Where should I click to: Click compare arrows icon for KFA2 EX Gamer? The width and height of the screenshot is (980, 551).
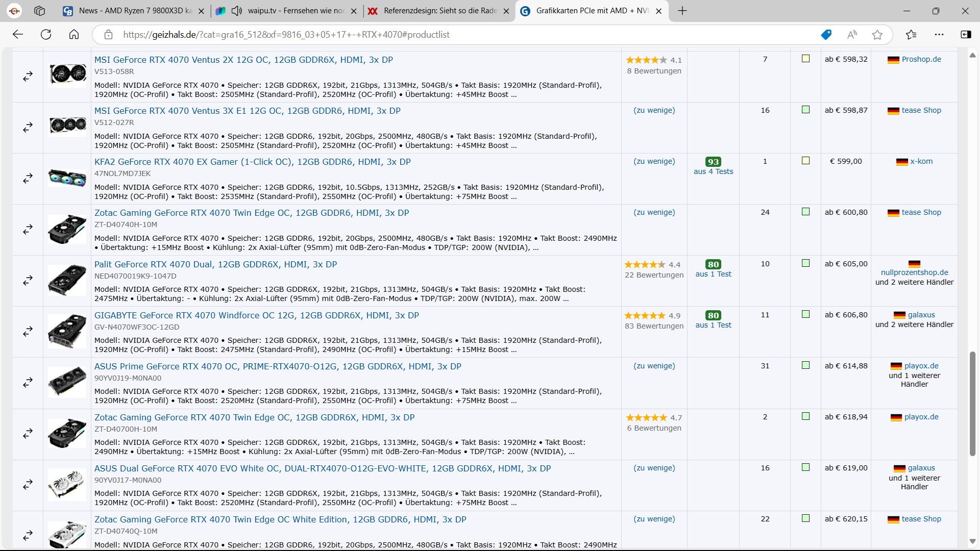pyautogui.click(x=28, y=179)
